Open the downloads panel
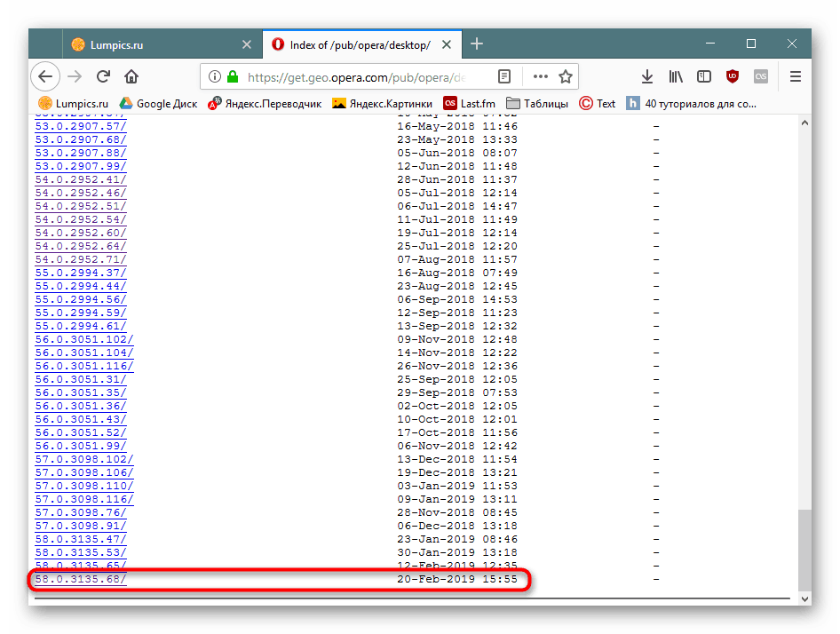Viewport: 840px width, 634px height. 647,76
